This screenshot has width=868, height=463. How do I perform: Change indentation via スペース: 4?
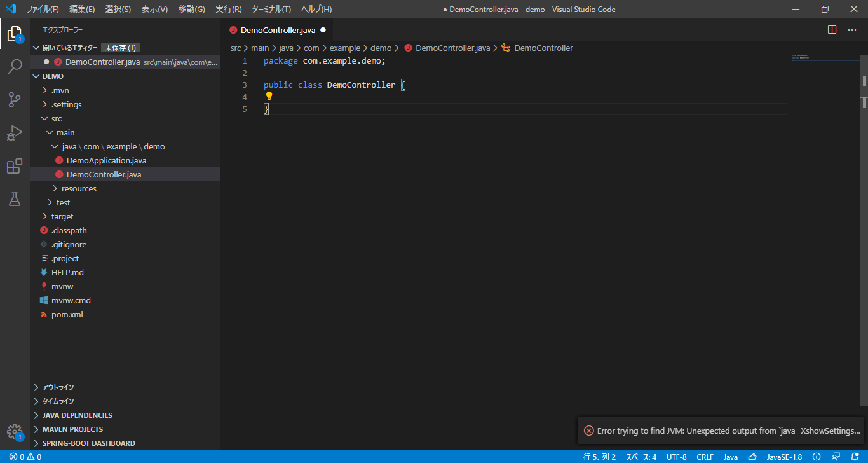(641, 457)
